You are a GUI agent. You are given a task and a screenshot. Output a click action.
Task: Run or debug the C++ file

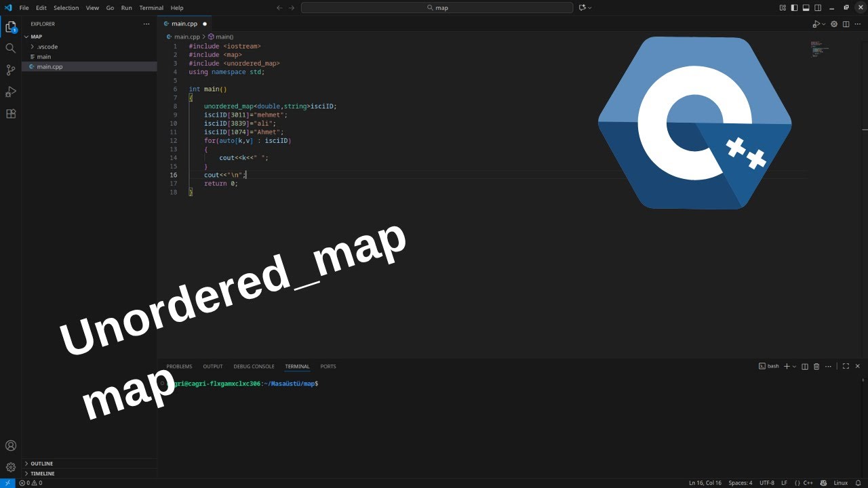(x=816, y=24)
